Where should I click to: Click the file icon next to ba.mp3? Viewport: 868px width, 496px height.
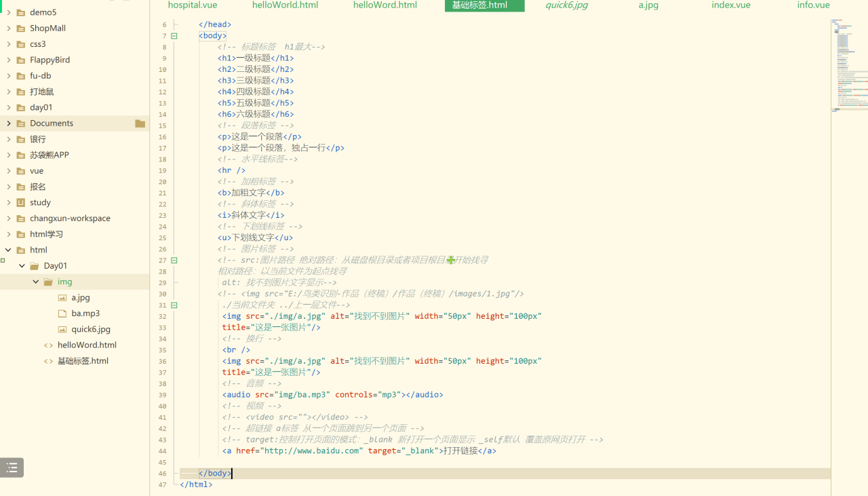pyautogui.click(x=62, y=313)
